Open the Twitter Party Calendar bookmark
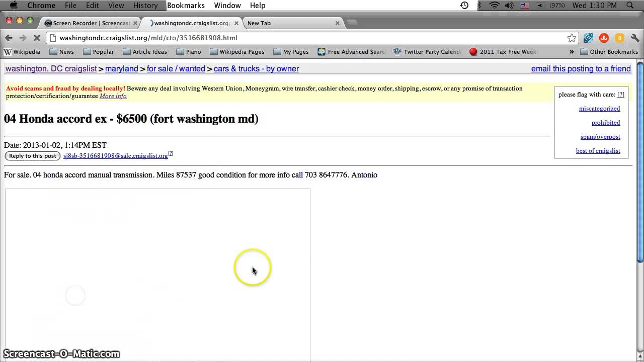Image resolution: width=644 pixels, height=362 pixels. (x=427, y=52)
